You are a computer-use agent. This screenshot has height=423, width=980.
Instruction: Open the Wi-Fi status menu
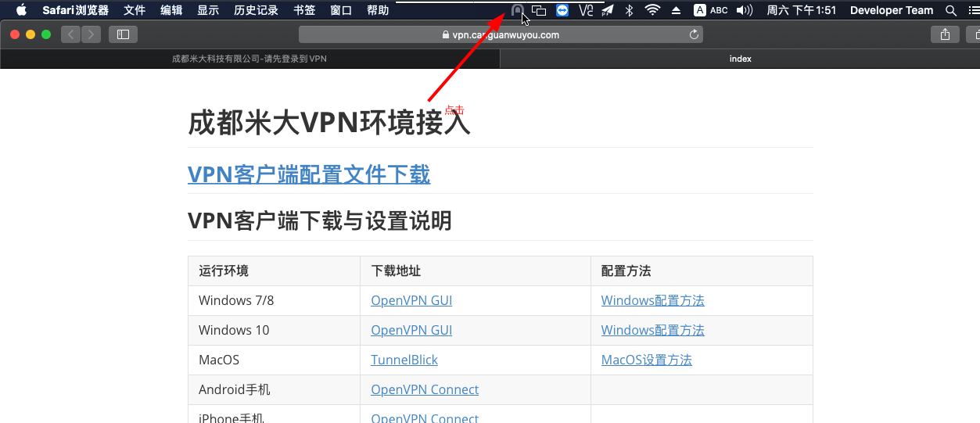click(x=652, y=10)
